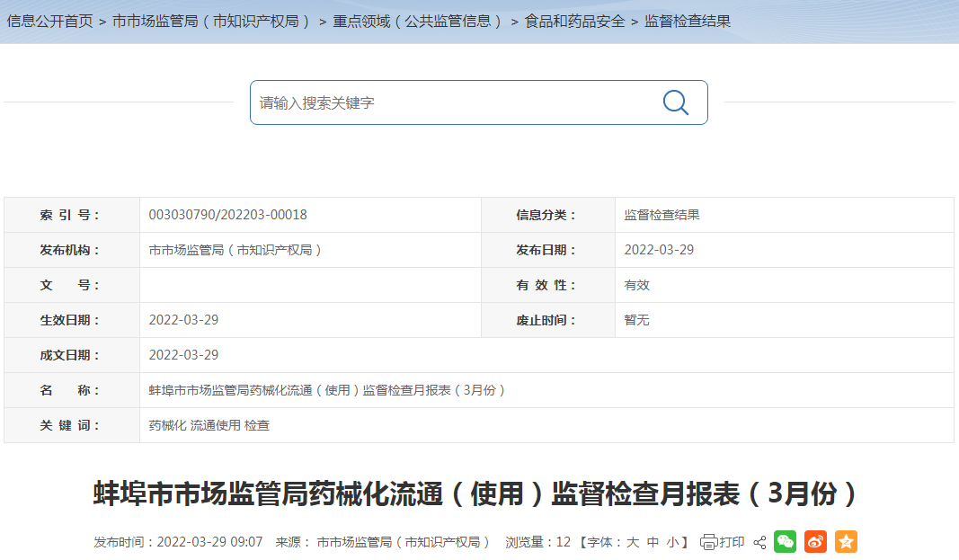Click the 发布机构 value 市市场监管局（市知识产权局）
This screenshot has height=560, width=959.
235,250
